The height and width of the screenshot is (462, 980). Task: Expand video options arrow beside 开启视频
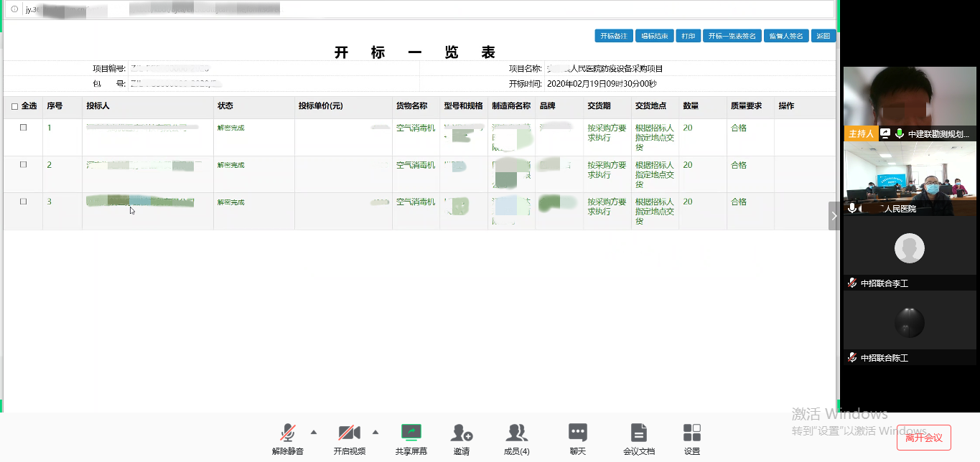(375, 432)
